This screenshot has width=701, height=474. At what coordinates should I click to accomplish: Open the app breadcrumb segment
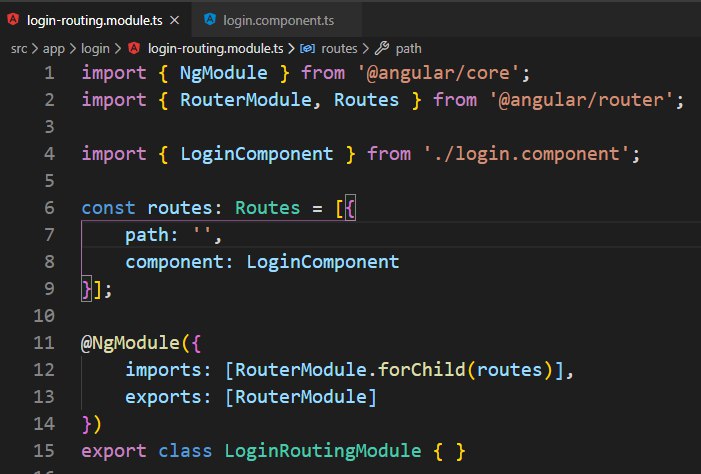pyautogui.click(x=54, y=48)
